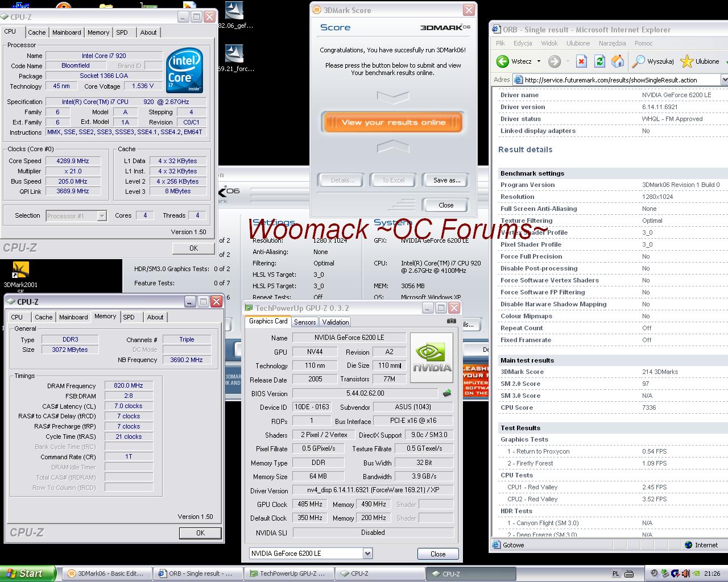The height and width of the screenshot is (582, 728).
Task: Click the DRAM Frequency value 820.0 MHz
Action: (x=129, y=385)
